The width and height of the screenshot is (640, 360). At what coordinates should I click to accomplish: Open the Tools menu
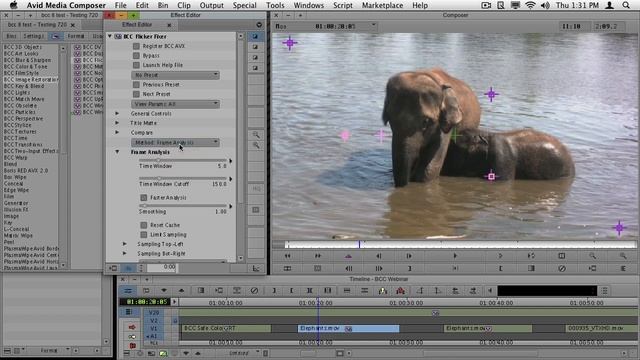pyautogui.click(x=275, y=5)
